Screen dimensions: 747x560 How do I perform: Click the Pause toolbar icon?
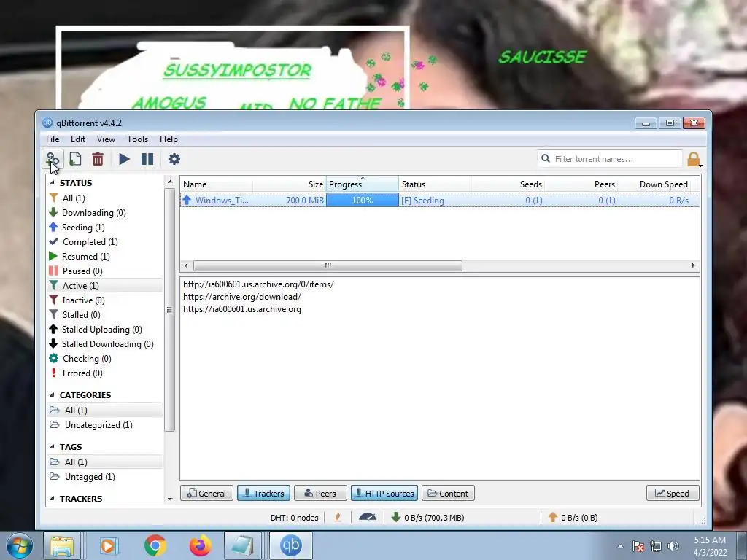click(147, 159)
